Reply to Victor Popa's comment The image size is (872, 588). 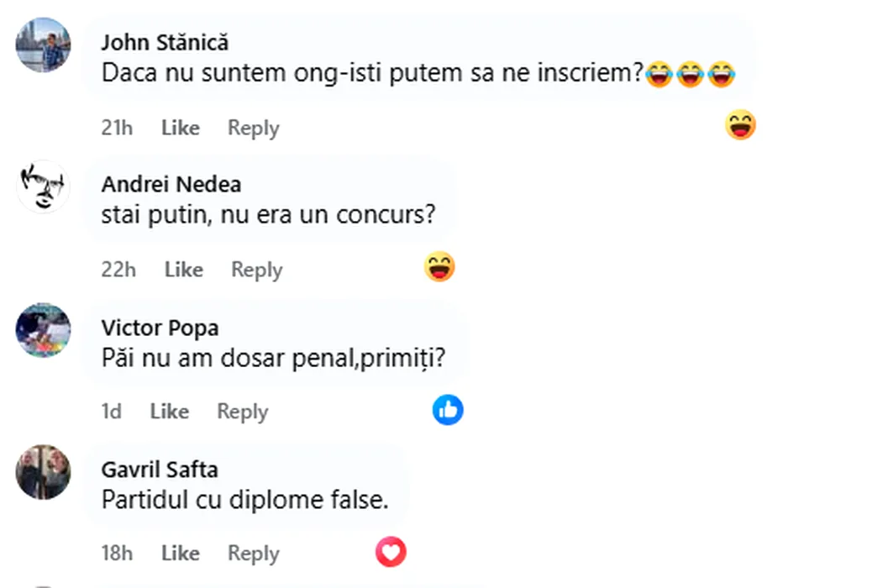(x=243, y=412)
